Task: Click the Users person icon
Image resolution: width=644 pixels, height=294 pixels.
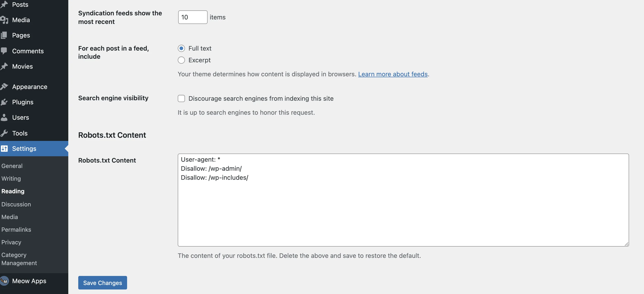Action: tap(4, 117)
